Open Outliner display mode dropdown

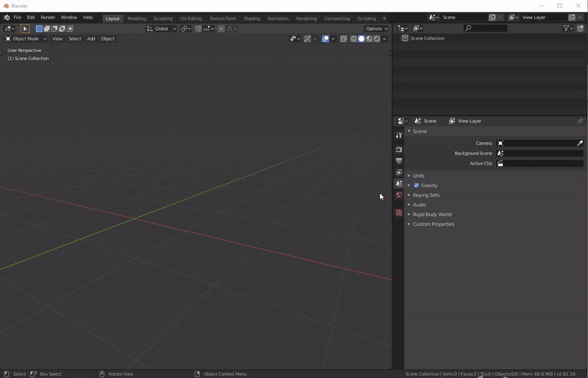[417, 28]
